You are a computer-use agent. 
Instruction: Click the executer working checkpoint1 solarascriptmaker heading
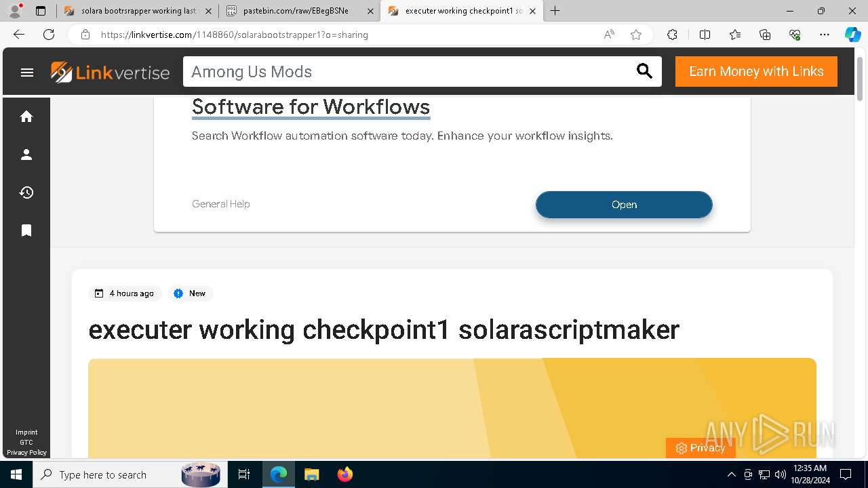pos(384,330)
